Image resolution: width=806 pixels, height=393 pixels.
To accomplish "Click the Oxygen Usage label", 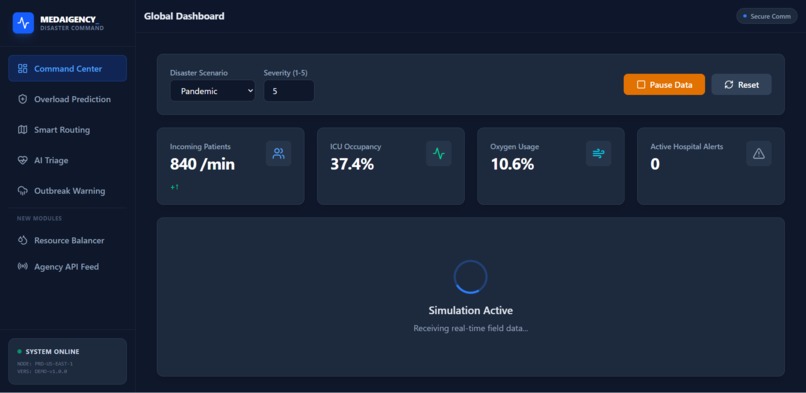I will (515, 147).
